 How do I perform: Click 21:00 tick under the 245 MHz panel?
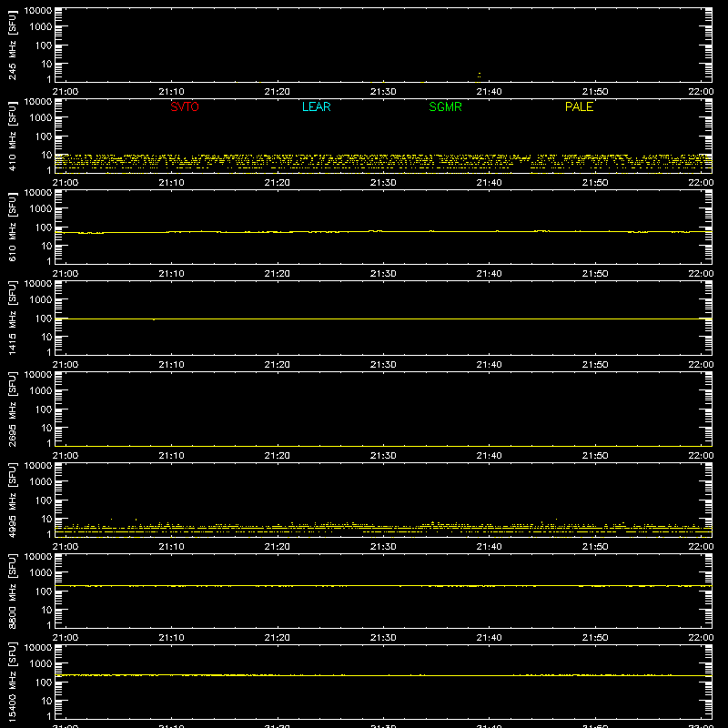pos(66,92)
